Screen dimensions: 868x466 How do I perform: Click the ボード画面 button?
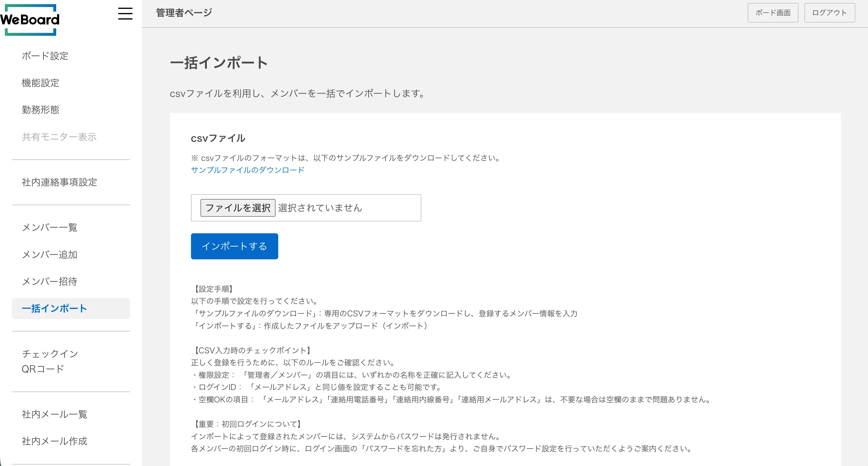click(x=773, y=13)
